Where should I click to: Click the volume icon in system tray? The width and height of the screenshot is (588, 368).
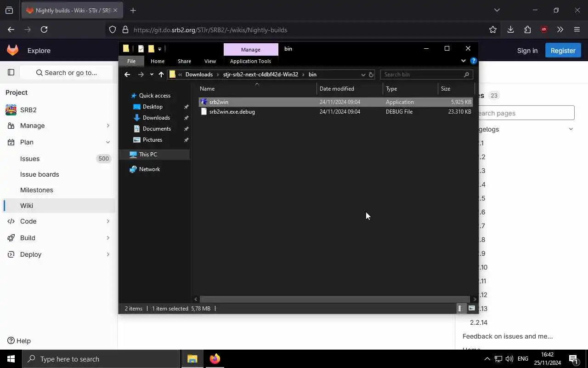[509, 359]
